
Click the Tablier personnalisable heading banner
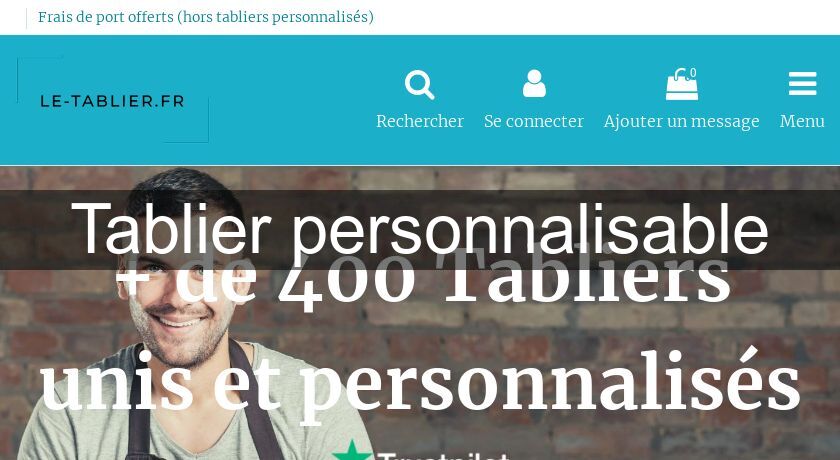tap(420, 229)
